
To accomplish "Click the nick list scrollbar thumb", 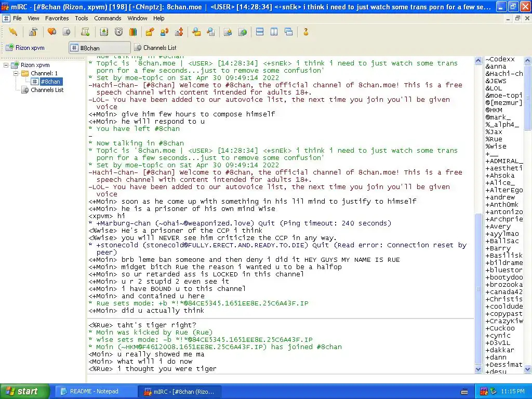I will tap(528, 97).
